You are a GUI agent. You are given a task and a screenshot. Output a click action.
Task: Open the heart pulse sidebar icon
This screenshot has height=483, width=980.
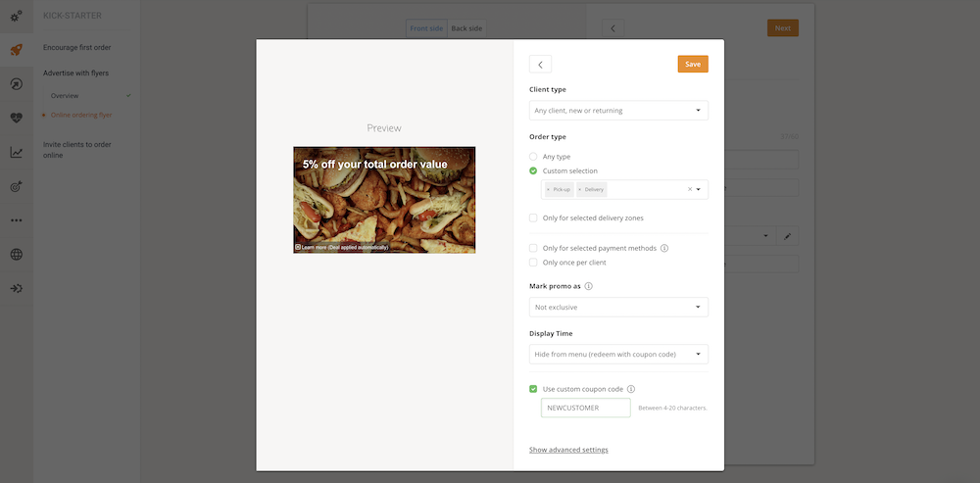(x=17, y=119)
